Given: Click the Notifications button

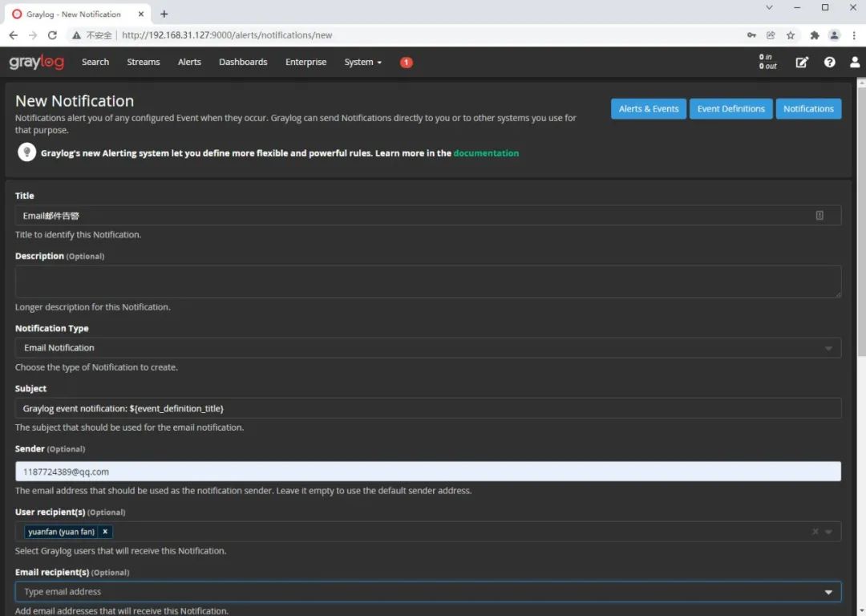Looking at the screenshot, I should click(808, 109).
